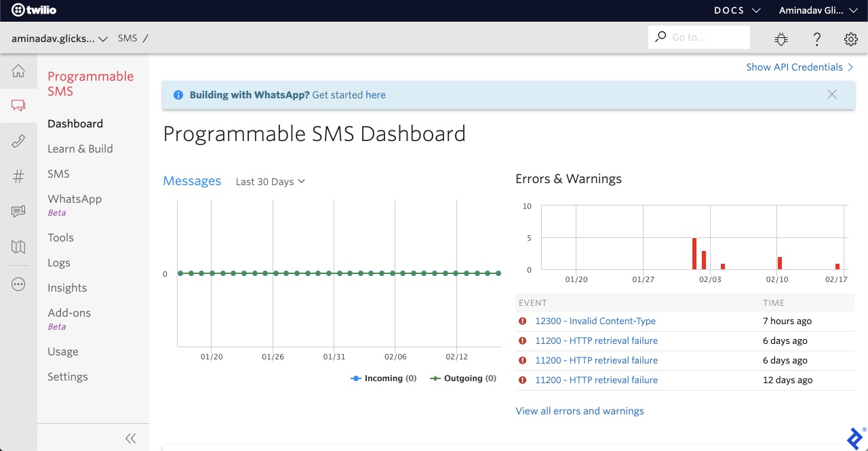The height and width of the screenshot is (451, 868).
Task: Open Add-ons Beta in sidebar
Action: [69, 319]
